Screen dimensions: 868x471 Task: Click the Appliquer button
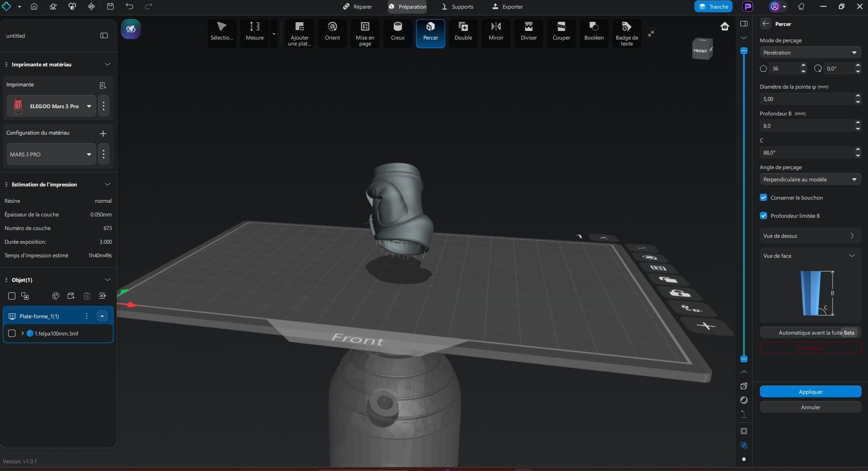[x=810, y=392]
